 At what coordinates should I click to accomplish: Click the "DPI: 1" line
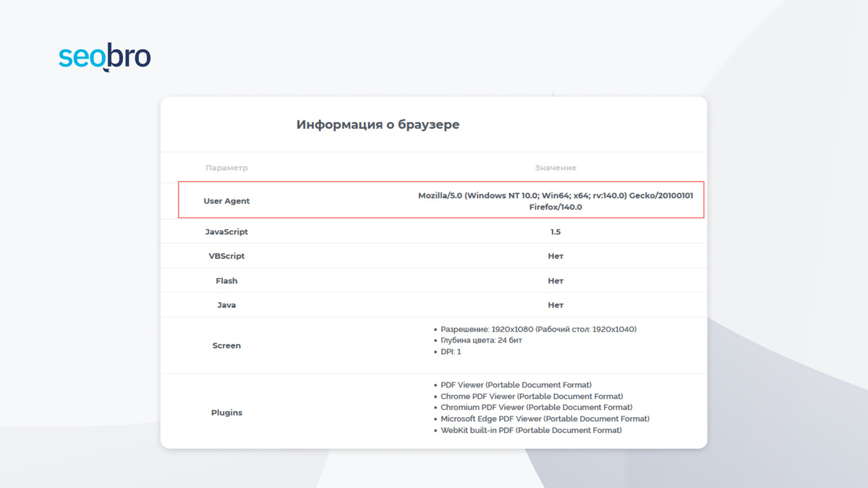(x=451, y=351)
